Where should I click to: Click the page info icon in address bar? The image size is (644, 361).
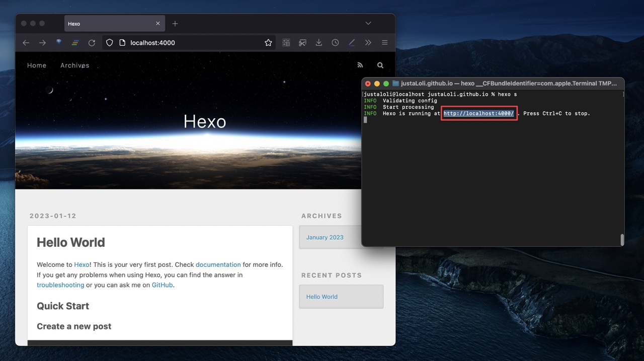point(122,43)
